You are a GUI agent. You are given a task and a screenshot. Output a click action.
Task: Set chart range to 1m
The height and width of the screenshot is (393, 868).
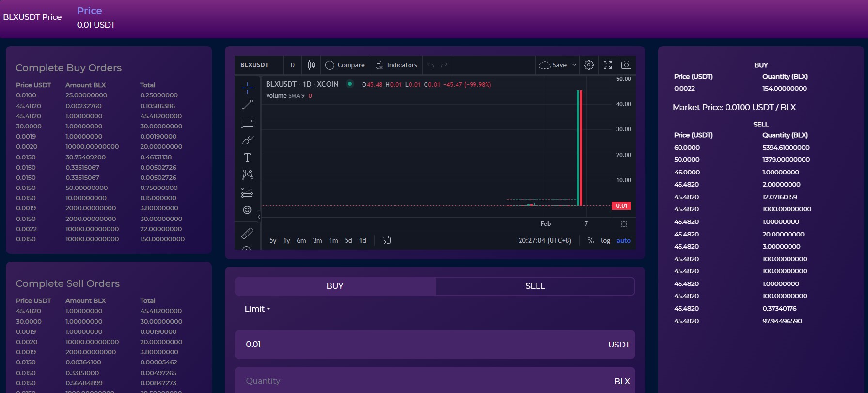click(333, 240)
